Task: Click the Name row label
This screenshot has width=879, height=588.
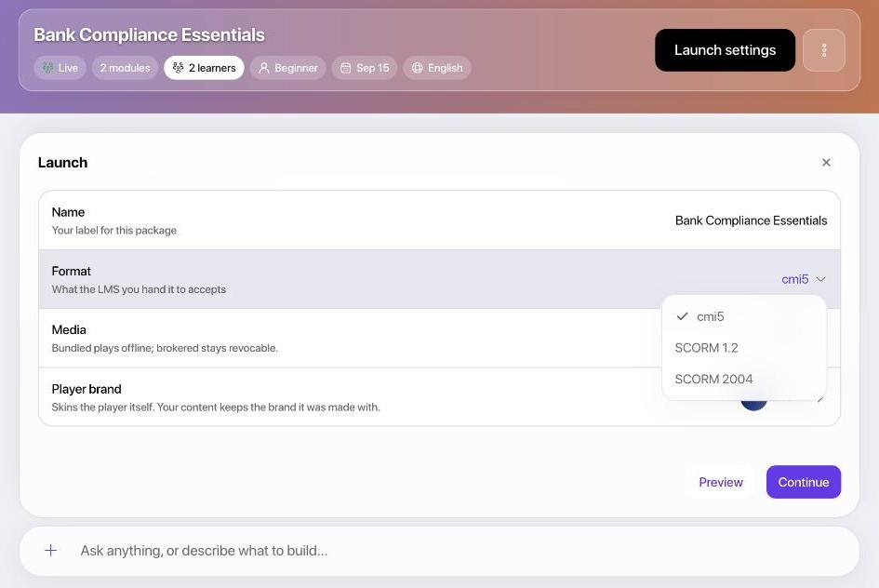Action: tap(68, 212)
